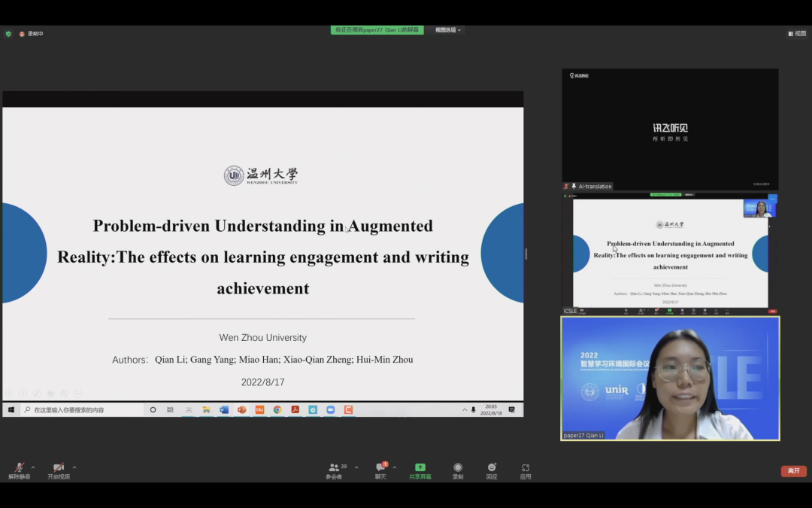Screen dimensions: 812x508
Task: Expand the arrow next to participants
Action: tap(356, 467)
